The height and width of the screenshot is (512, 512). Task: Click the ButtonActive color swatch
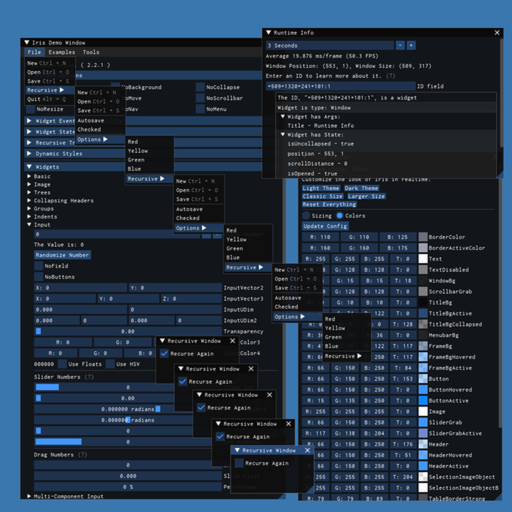[423, 401]
